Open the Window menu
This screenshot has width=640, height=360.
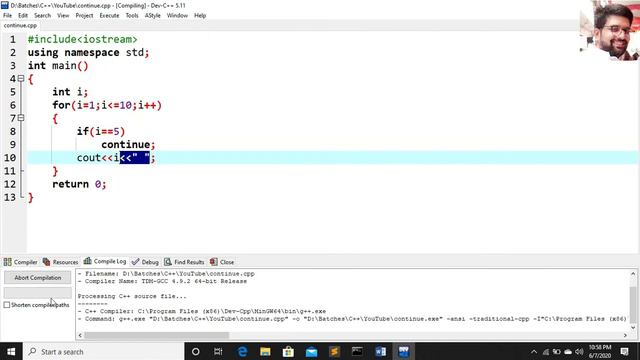click(x=177, y=16)
